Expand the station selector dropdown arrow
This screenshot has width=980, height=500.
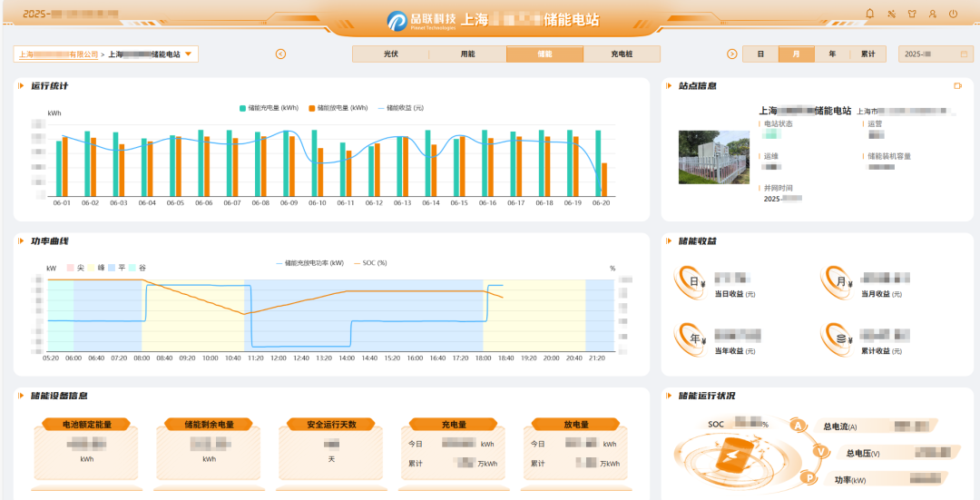[x=189, y=54]
